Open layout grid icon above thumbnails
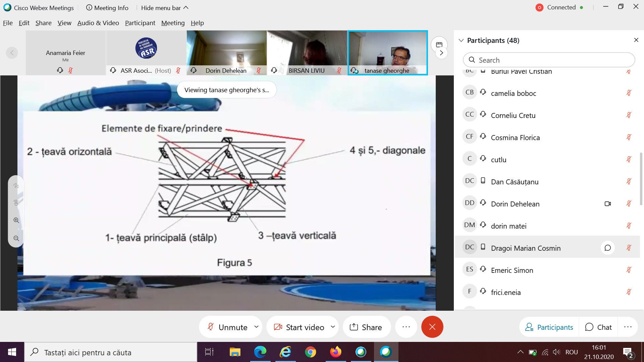Viewport: 644px width, 362px height. point(439,45)
